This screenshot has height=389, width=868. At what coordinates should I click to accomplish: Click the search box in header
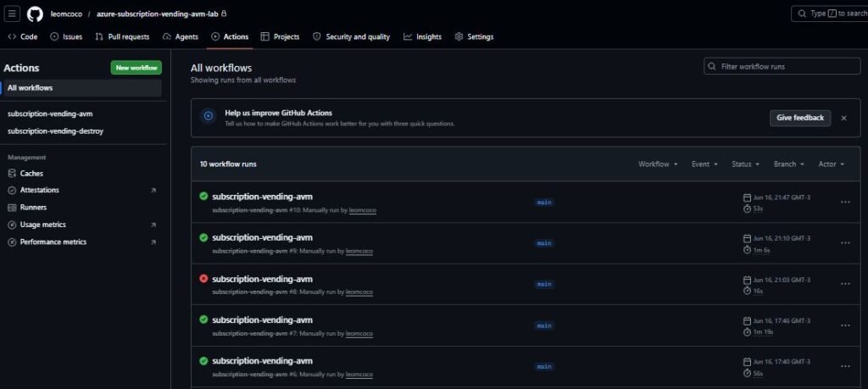(x=829, y=14)
